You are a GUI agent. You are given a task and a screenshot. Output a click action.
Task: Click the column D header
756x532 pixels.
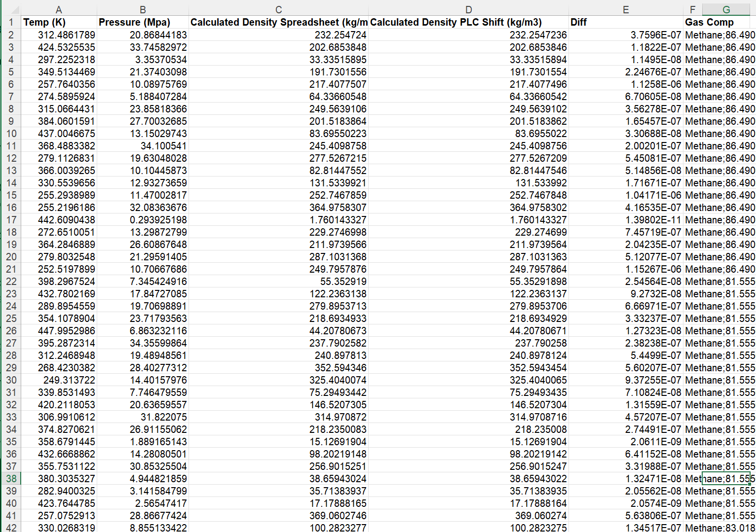pos(468,10)
